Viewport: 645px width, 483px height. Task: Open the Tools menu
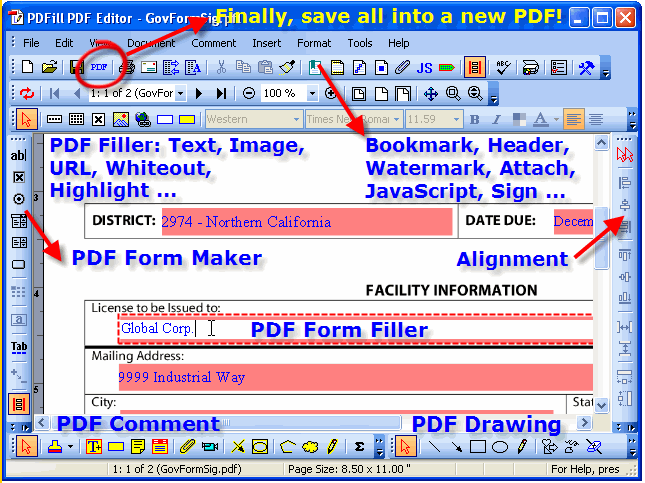tap(360, 43)
